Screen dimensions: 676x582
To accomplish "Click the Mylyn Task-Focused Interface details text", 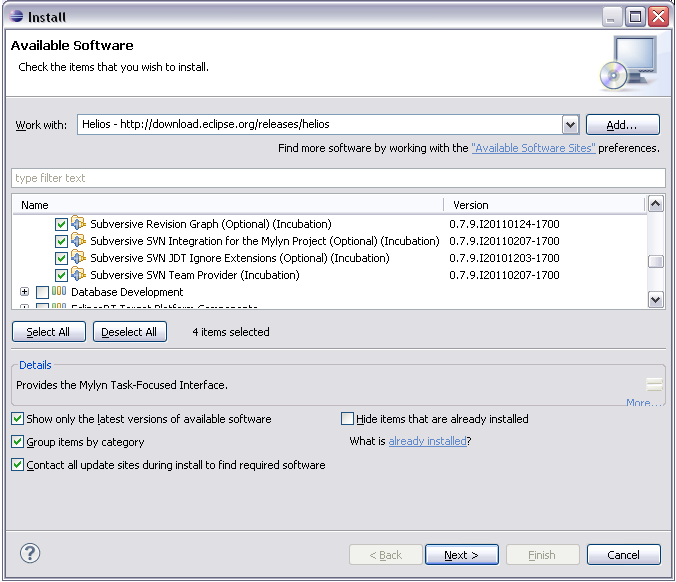I will coord(122,385).
